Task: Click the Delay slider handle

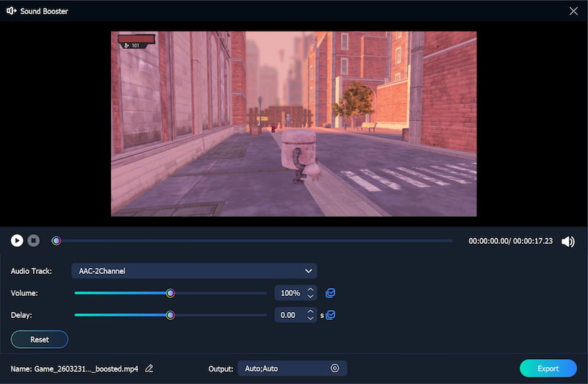Action: (171, 315)
